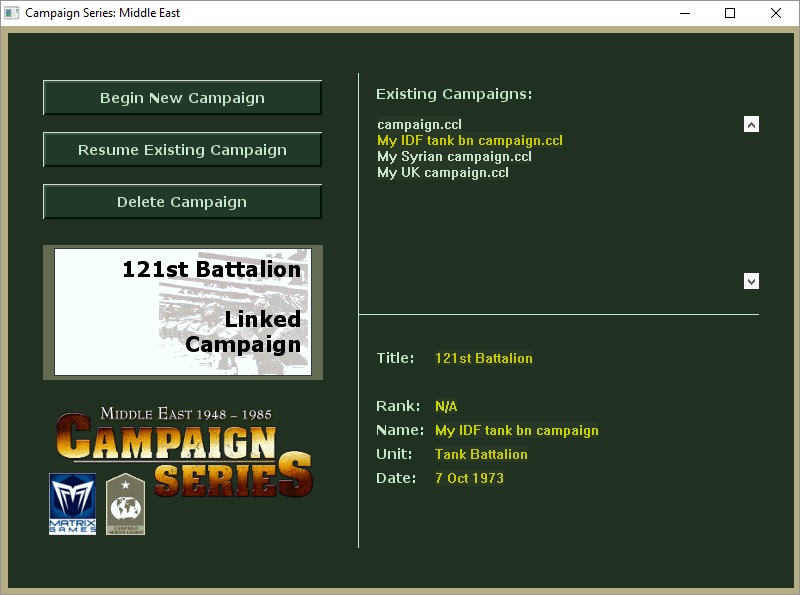Click the 121st Battalion title value

tap(484, 358)
